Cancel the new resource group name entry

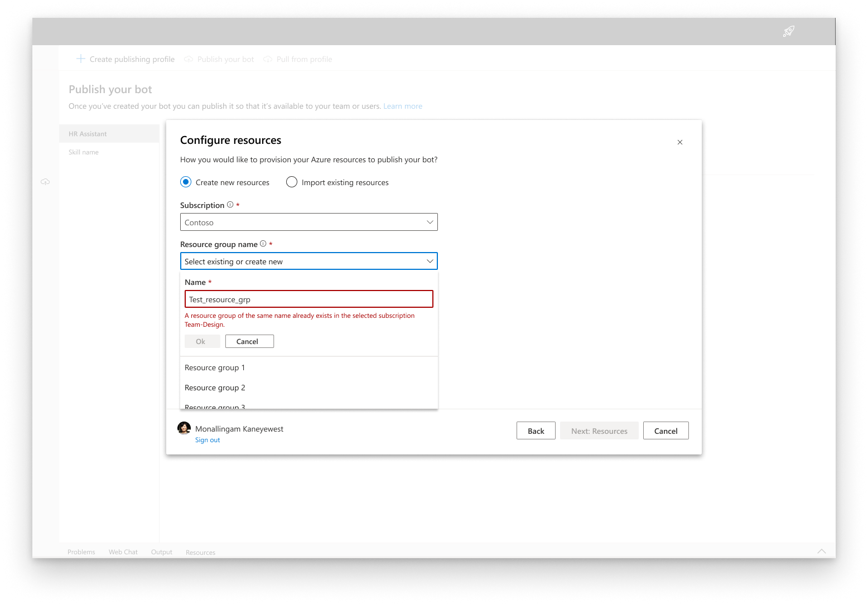point(249,341)
